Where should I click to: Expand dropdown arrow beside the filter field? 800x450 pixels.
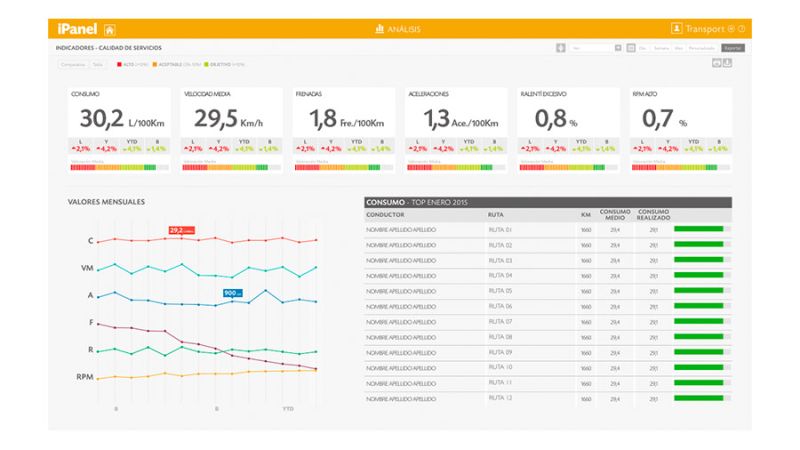tap(618, 47)
